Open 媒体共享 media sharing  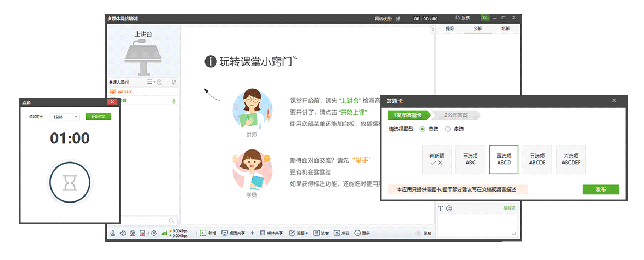click(x=271, y=233)
